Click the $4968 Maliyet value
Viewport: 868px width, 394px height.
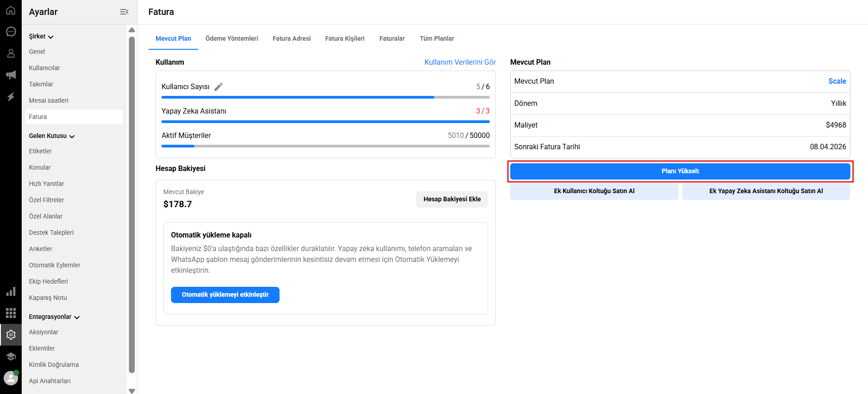836,125
